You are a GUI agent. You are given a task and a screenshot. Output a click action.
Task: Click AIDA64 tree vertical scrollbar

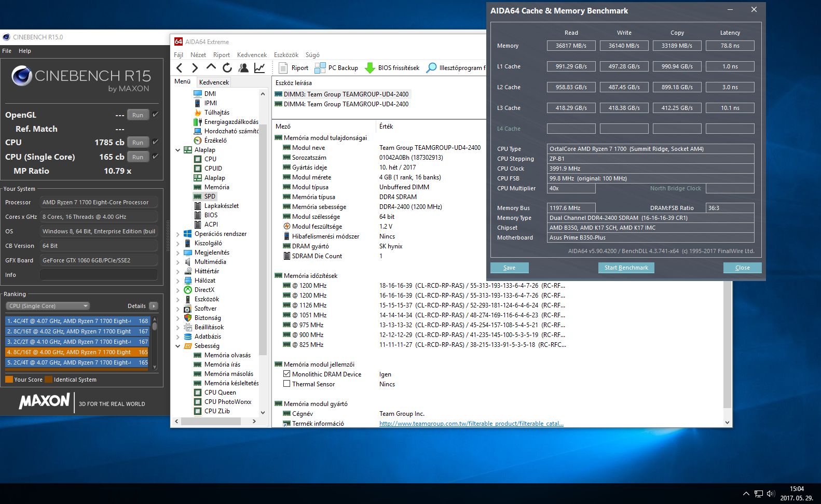[x=263, y=239]
